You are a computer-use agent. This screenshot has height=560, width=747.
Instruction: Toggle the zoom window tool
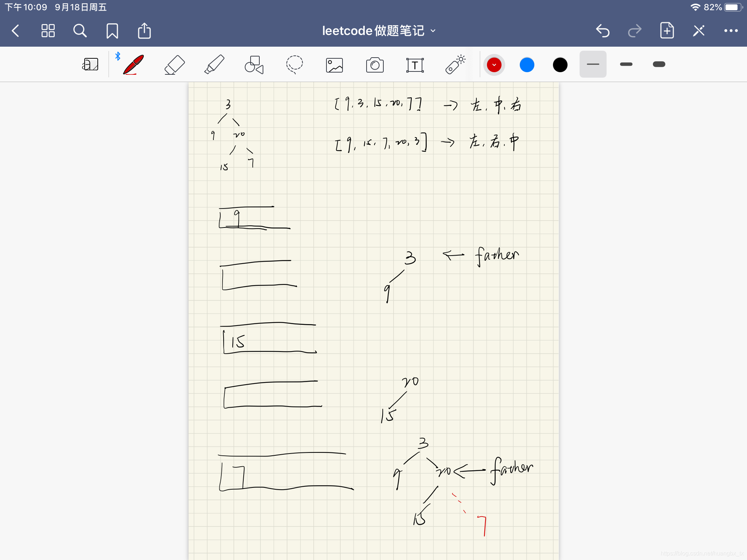tap(90, 65)
